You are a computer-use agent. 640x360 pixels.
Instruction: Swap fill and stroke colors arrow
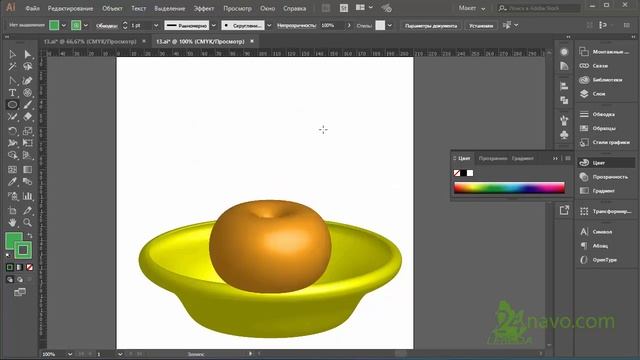29,236
